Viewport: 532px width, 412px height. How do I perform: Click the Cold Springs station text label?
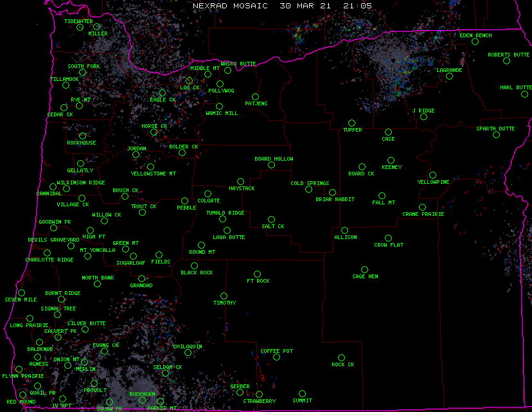tap(310, 183)
